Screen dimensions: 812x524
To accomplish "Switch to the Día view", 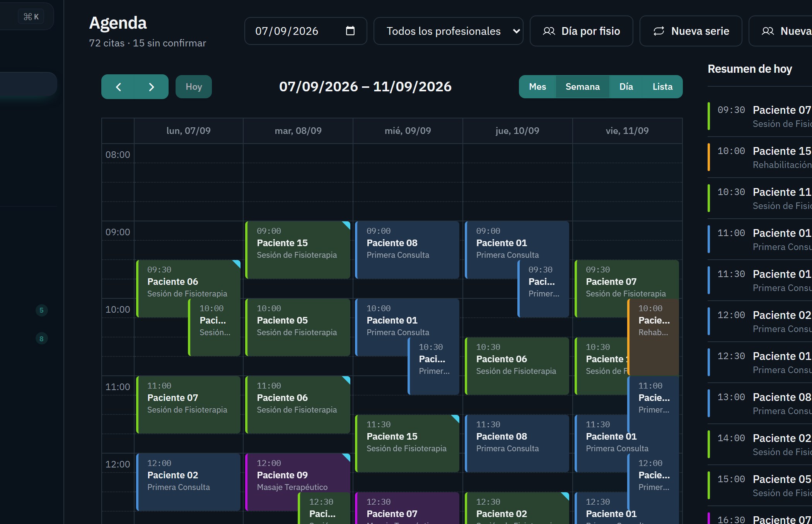I will pyautogui.click(x=626, y=87).
